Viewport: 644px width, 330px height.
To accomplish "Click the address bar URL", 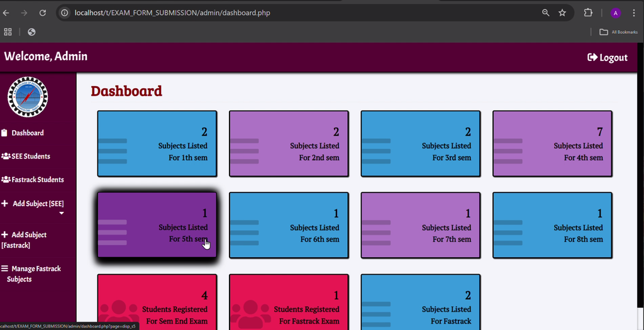I will 172,13.
